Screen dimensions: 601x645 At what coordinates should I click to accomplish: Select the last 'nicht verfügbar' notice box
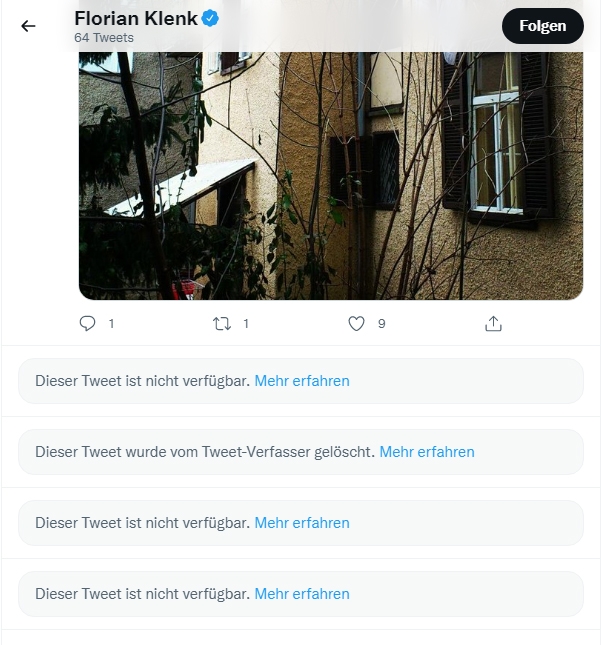pos(301,594)
